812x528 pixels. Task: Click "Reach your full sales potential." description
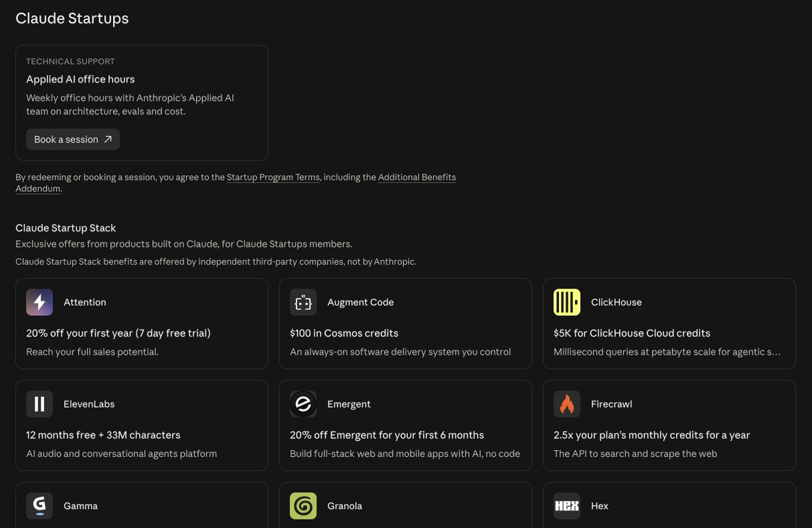tap(93, 352)
